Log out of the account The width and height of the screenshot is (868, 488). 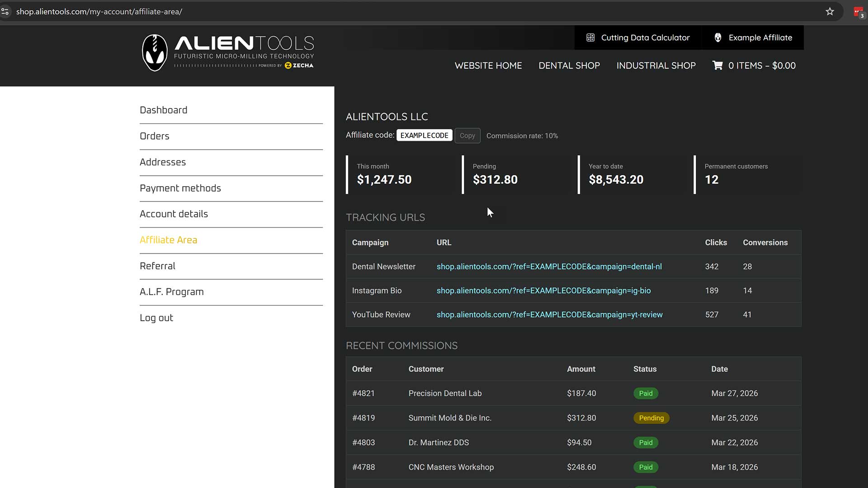(x=156, y=318)
